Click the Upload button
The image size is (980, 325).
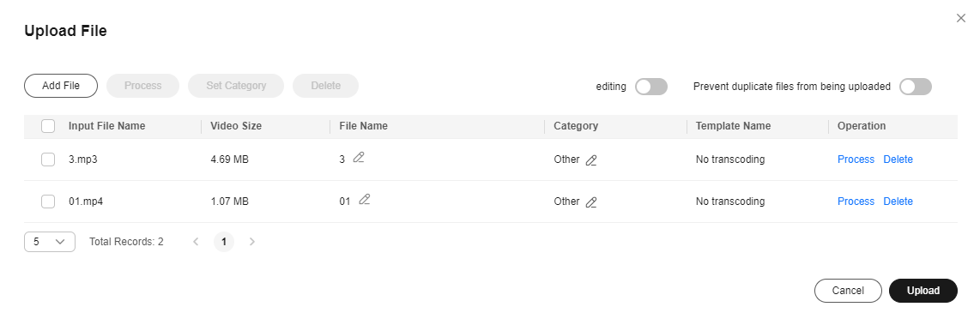(923, 291)
